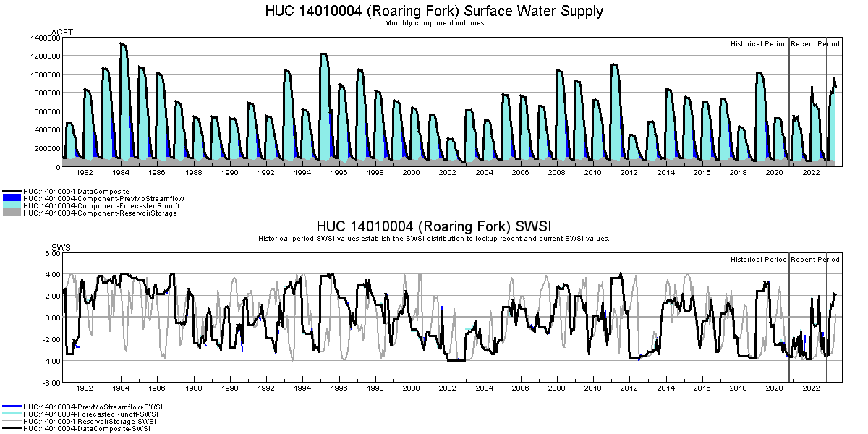Click the Surface Water Supply chart title
The width and height of the screenshot is (868, 434).
(x=434, y=11)
